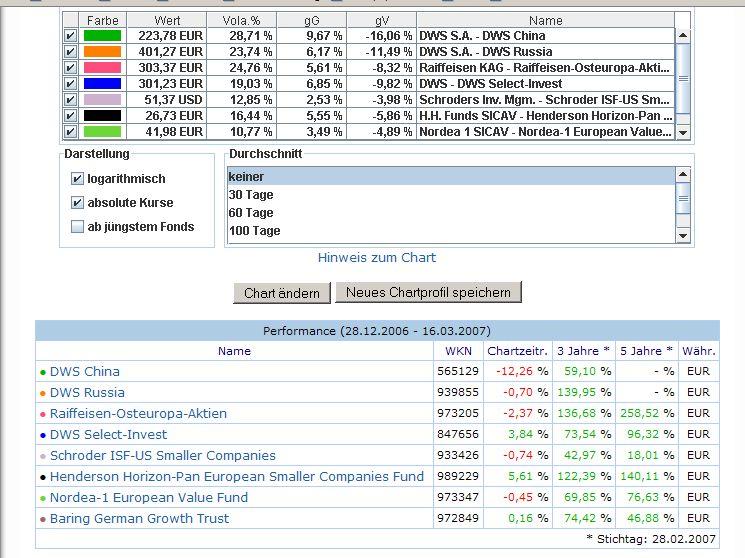Open the DWS Russia fund link

[87, 393]
